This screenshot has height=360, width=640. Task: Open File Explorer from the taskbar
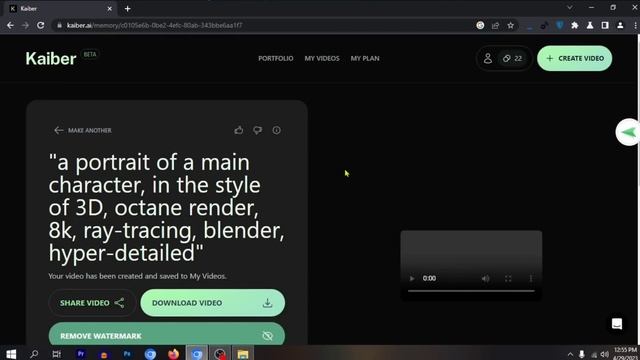(x=243, y=354)
